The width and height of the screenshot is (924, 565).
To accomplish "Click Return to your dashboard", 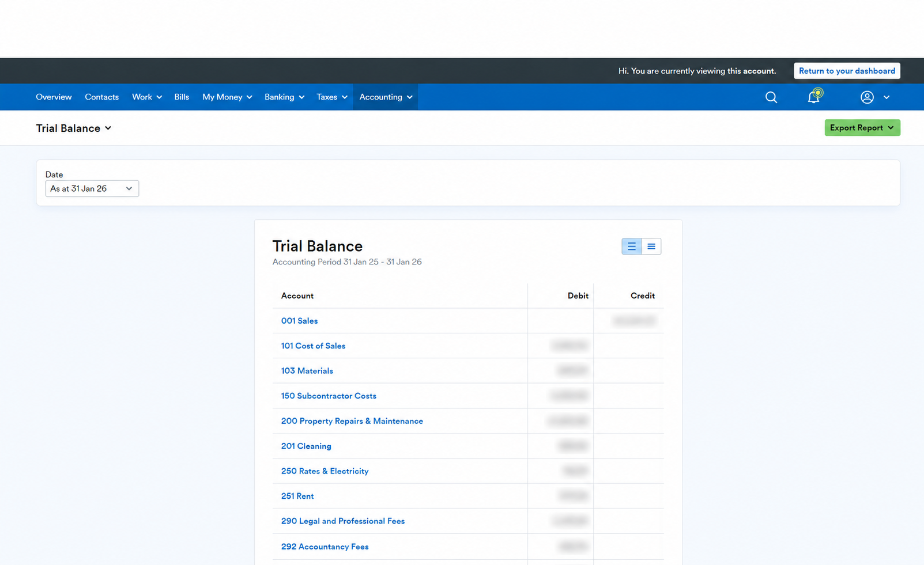I will point(847,71).
